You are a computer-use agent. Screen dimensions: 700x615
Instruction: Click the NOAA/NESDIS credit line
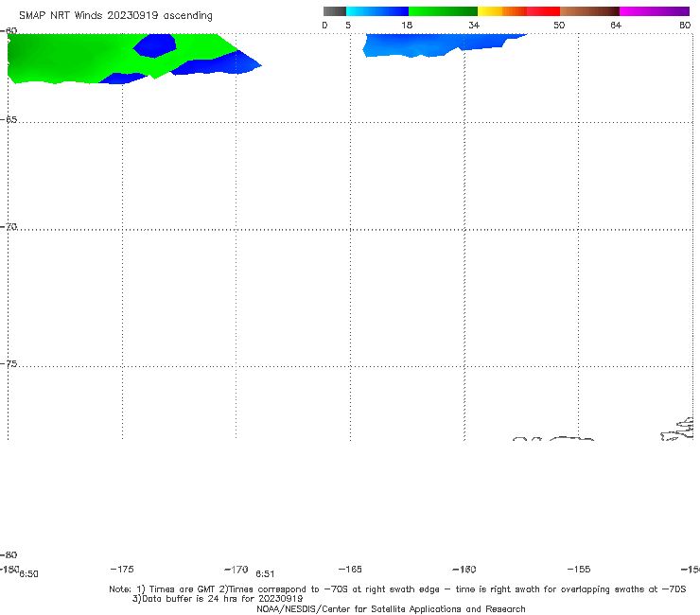391,608
